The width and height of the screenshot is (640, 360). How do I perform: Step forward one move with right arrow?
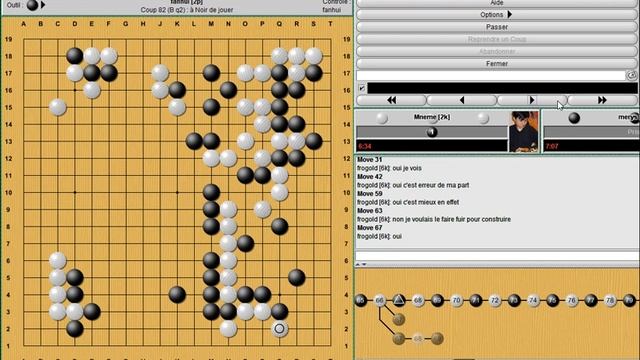coord(532,100)
